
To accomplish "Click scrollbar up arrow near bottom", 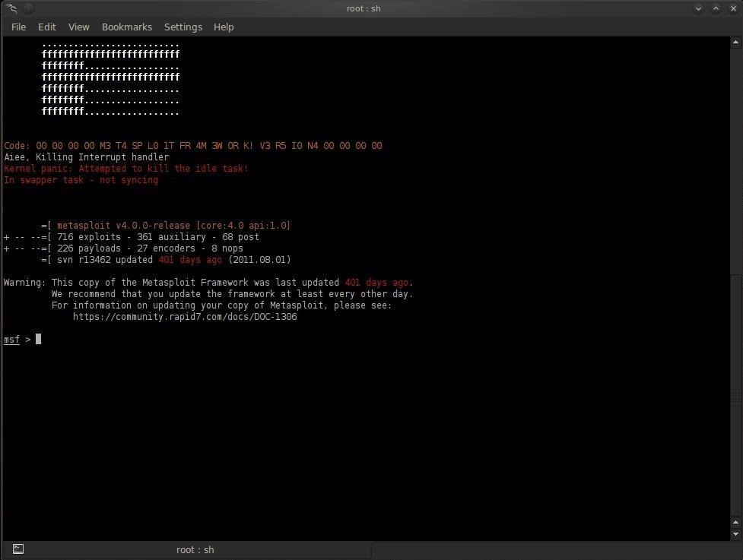I will point(735,523).
